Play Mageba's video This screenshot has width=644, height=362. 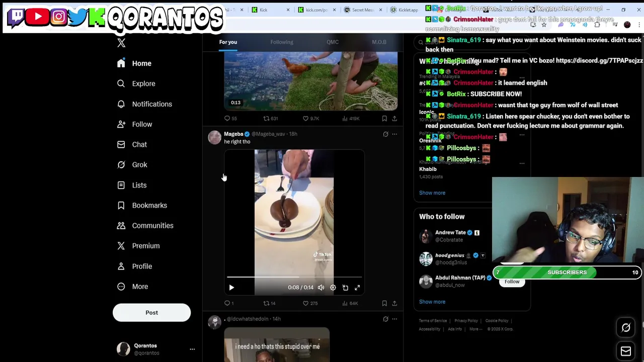(231, 288)
